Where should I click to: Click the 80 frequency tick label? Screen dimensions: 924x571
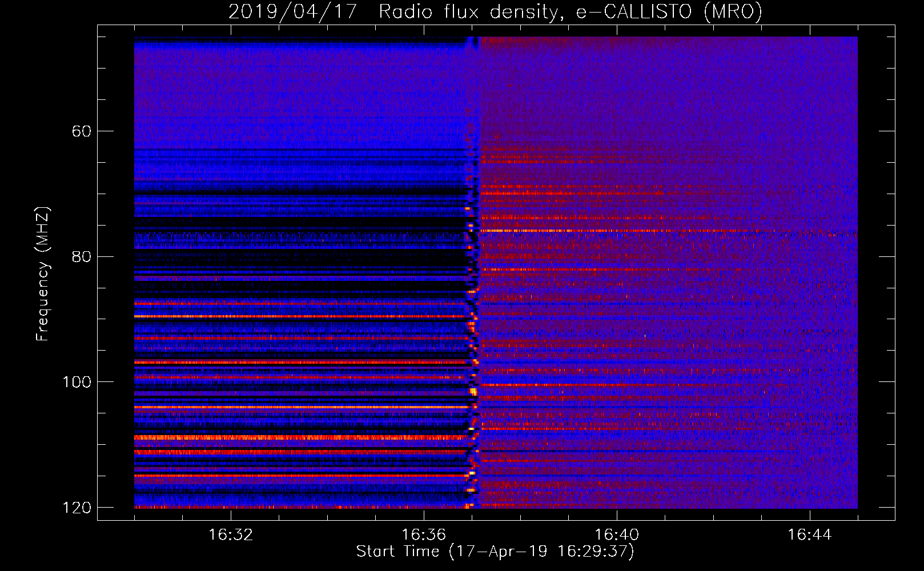tap(82, 256)
